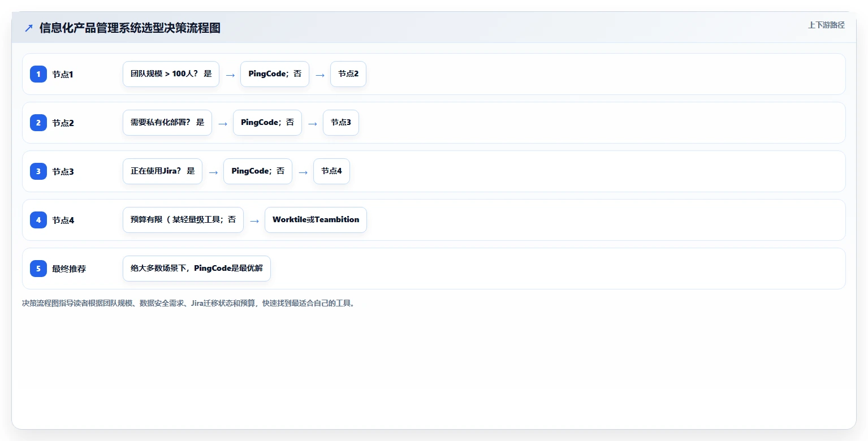Select the 节点1 row label
Image resolution: width=868 pixels, height=441 pixels.
coord(63,74)
